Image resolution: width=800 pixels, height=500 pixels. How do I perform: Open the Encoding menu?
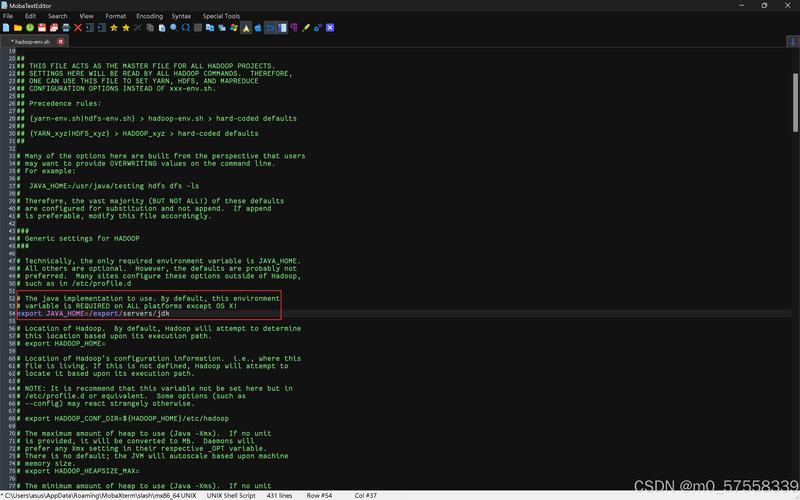pos(149,16)
